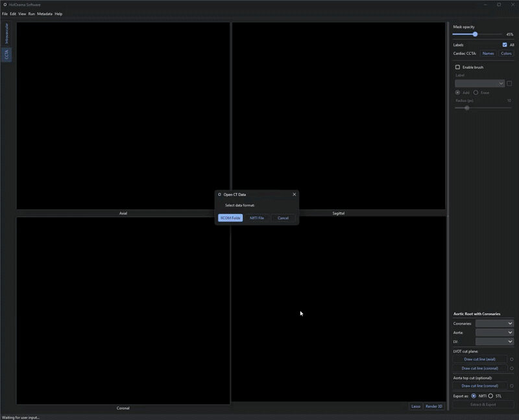519x420 pixels.
Task: Adjust the brush Radius slider
Action: [483, 108]
